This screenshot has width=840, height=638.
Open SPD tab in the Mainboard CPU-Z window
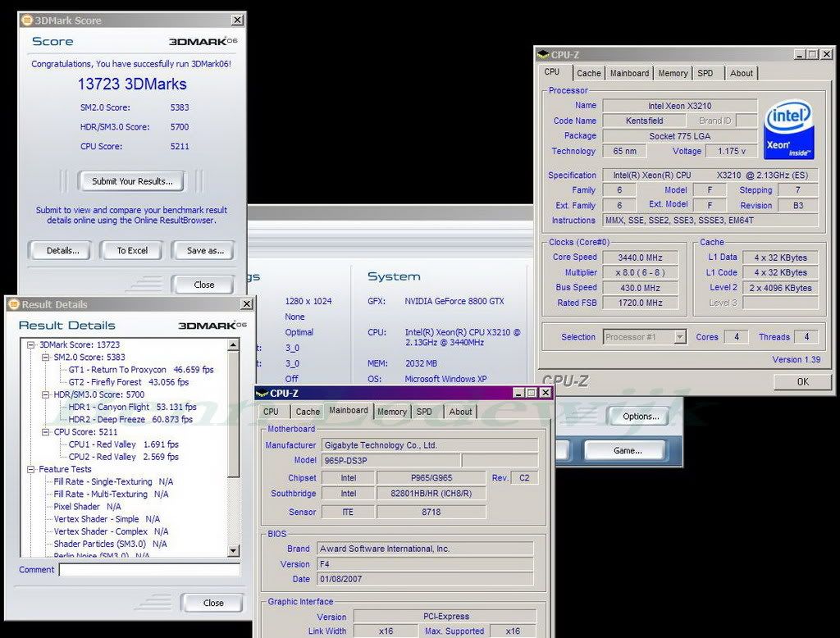pos(424,412)
